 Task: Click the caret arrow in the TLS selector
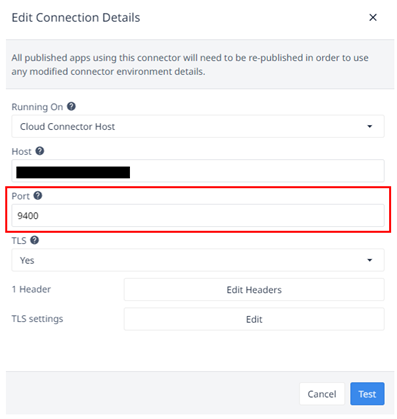[x=369, y=260]
